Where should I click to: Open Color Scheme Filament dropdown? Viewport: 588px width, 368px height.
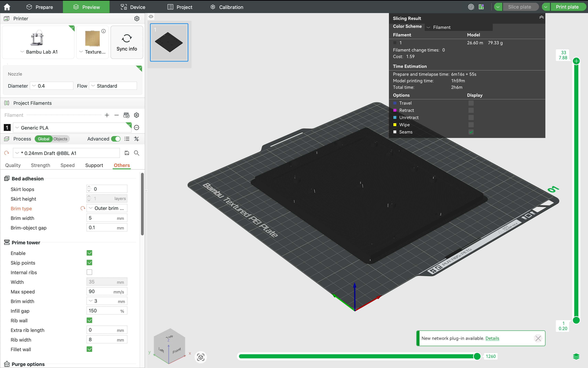(459, 27)
